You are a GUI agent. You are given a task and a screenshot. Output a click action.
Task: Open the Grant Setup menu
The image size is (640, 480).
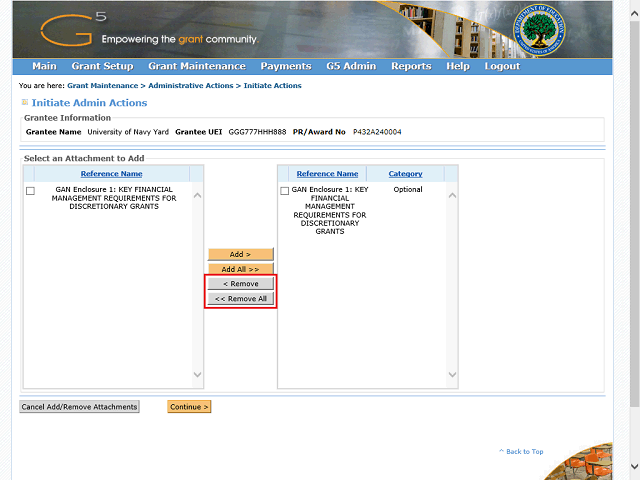[102, 66]
